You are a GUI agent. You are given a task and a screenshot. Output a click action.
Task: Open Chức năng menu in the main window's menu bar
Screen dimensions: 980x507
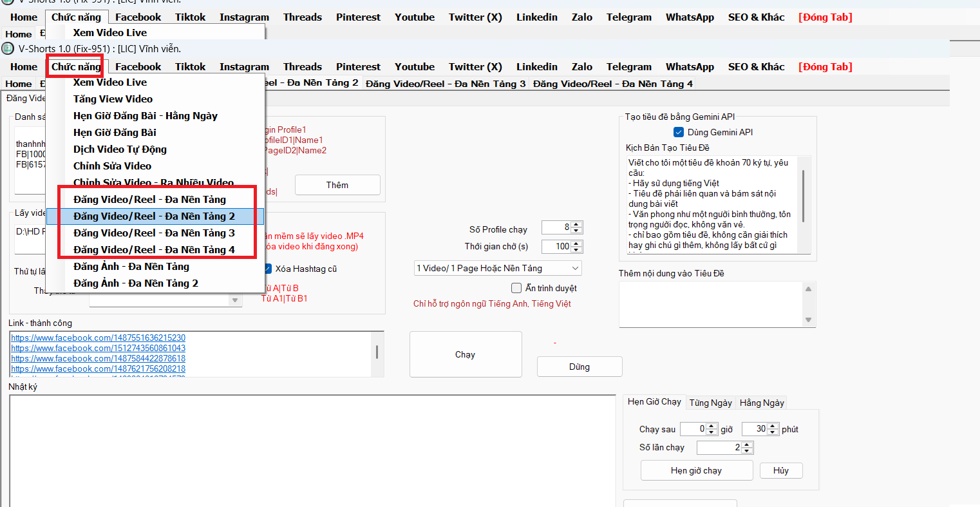click(x=76, y=67)
